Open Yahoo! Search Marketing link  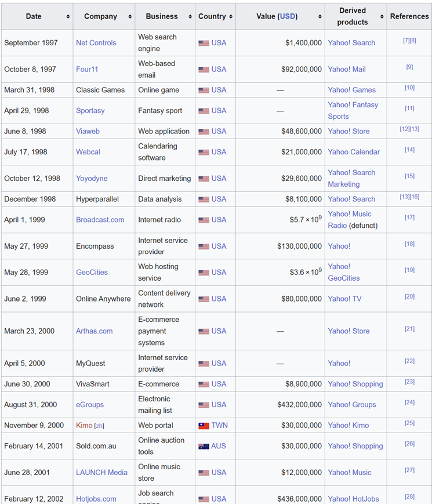pos(351,179)
